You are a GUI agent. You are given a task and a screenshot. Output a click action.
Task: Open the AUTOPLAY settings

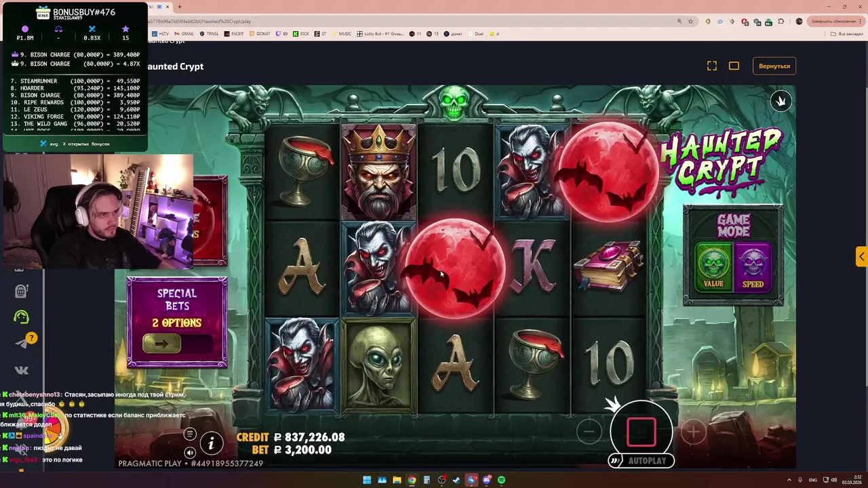[x=641, y=461]
